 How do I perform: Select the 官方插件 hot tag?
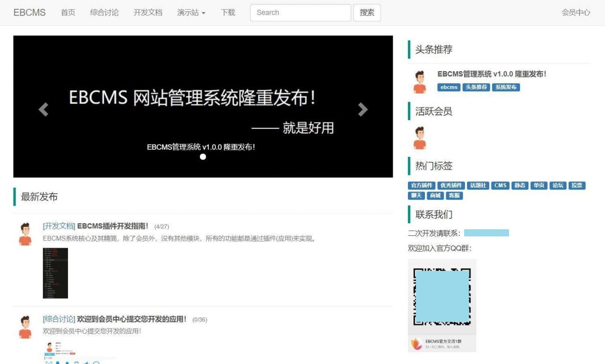422,185
